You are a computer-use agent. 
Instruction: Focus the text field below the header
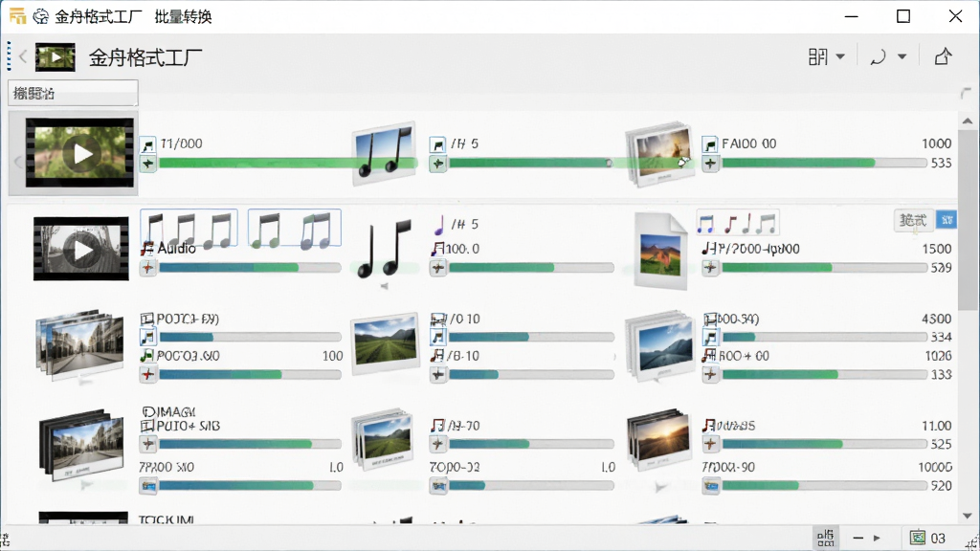(73, 93)
